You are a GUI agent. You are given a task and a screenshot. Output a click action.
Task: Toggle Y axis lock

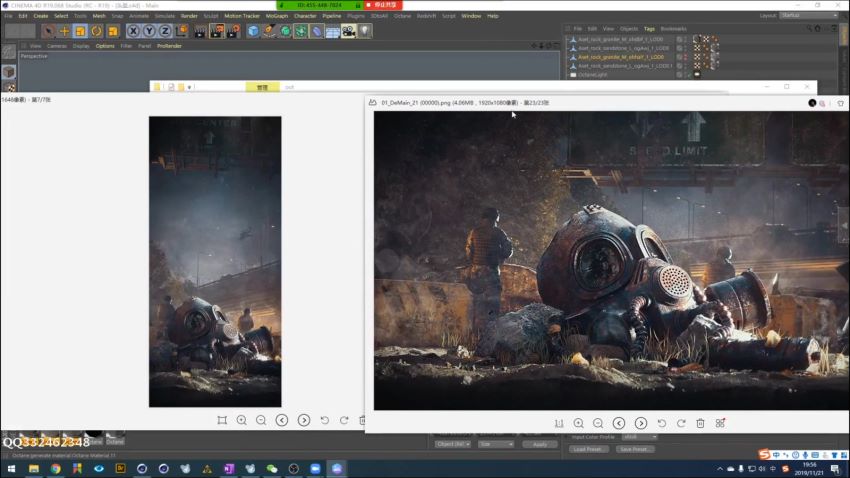coord(149,31)
